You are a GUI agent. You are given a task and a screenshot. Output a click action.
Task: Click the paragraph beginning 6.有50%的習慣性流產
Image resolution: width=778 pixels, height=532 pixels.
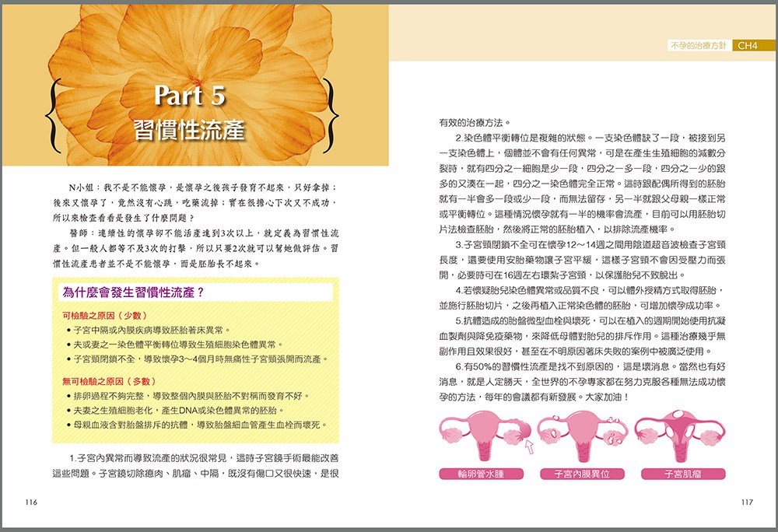pyautogui.click(x=582, y=382)
